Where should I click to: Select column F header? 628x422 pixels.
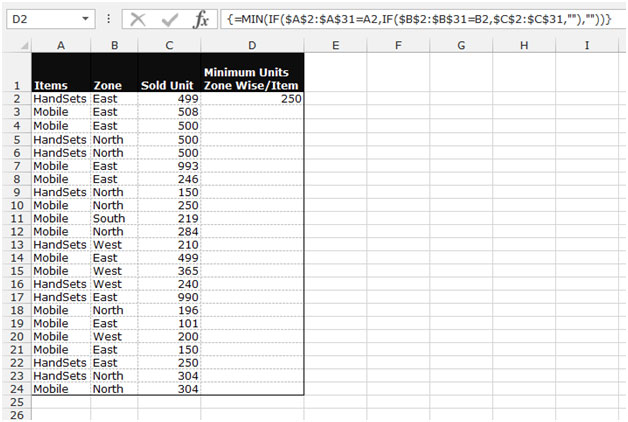[398, 46]
